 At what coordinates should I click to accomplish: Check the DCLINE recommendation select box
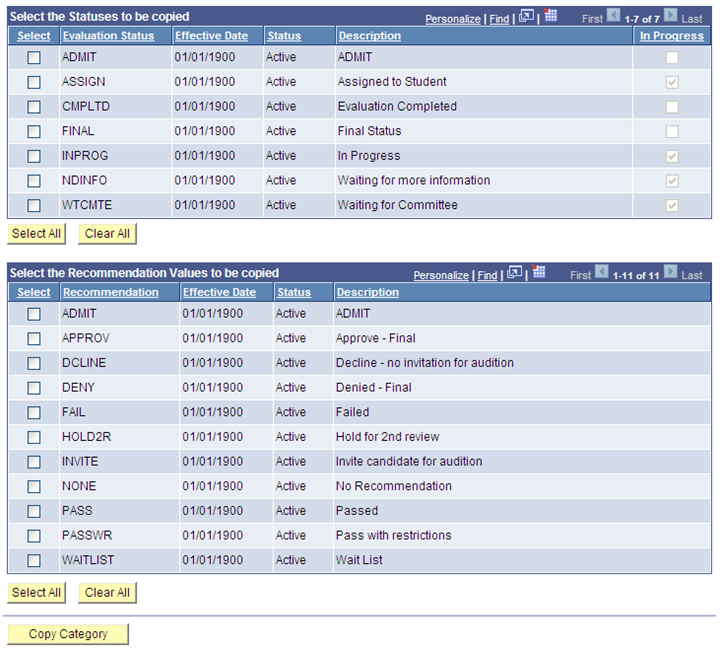tap(34, 363)
